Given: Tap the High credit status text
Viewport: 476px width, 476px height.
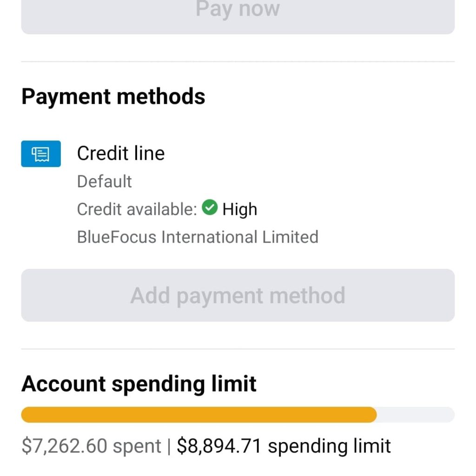Looking at the screenshot, I should point(240,209).
